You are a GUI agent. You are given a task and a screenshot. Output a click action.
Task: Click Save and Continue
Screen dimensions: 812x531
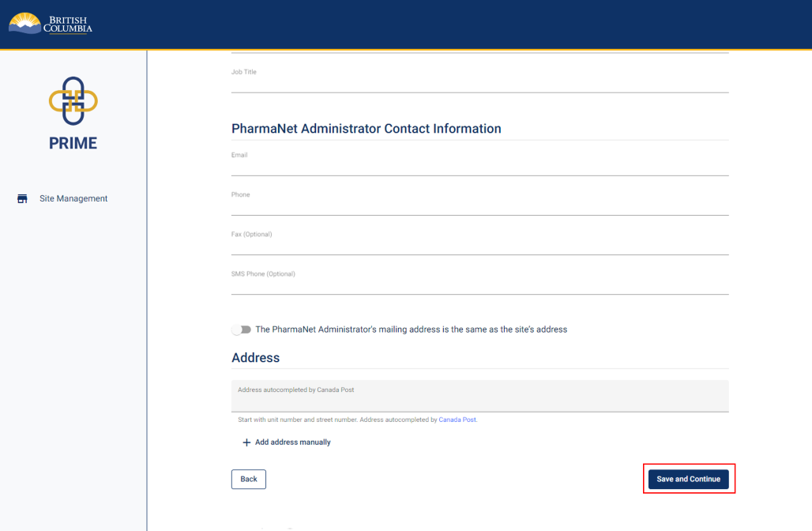[688, 479]
